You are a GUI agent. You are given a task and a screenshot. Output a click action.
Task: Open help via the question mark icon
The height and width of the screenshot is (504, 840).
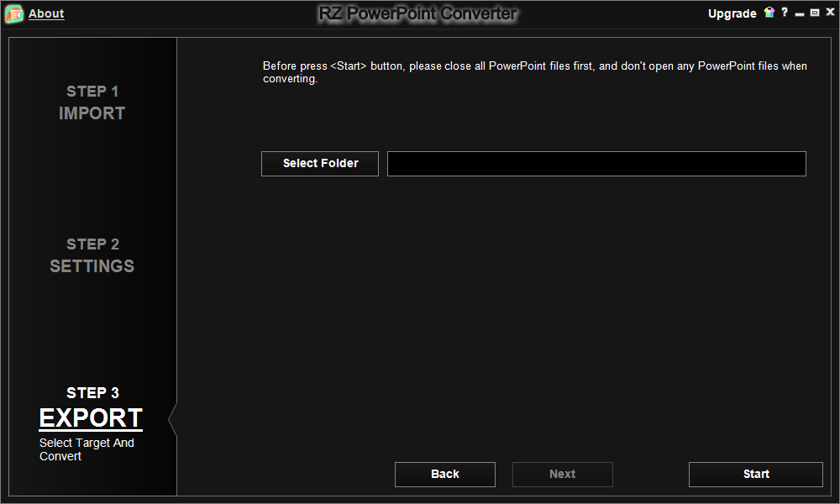tap(785, 13)
